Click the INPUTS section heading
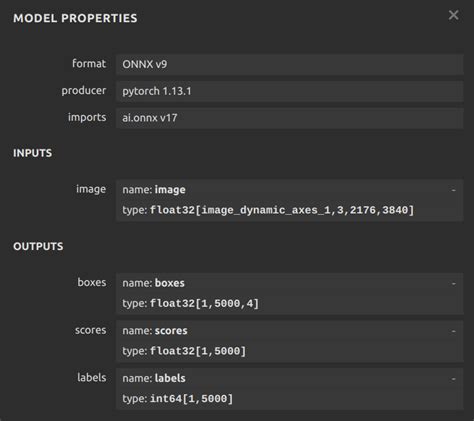 click(33, 153)
